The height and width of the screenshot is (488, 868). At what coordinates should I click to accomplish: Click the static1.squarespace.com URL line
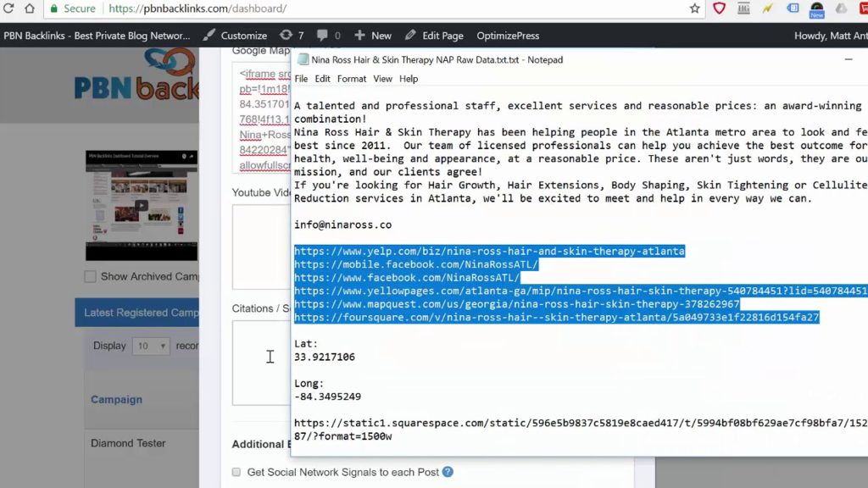pos(581,424)
